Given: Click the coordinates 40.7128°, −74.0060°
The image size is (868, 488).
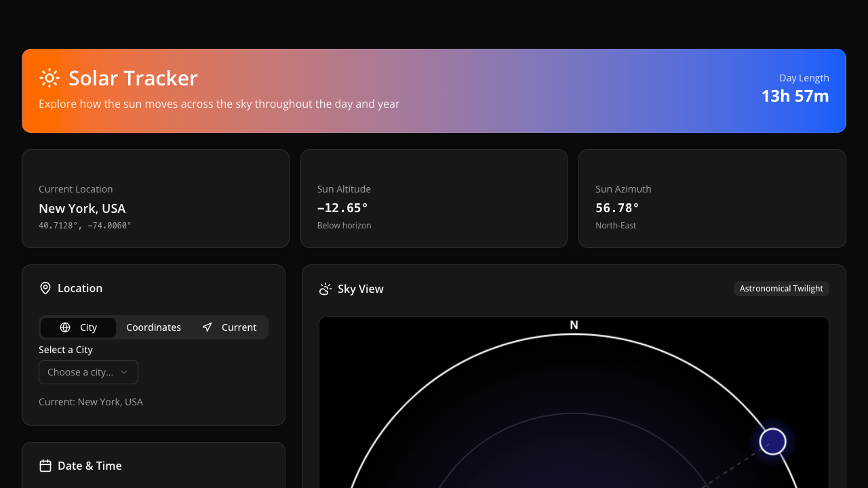Looking at the screenshot, I should pyautogui.click(x=85, y=226).
